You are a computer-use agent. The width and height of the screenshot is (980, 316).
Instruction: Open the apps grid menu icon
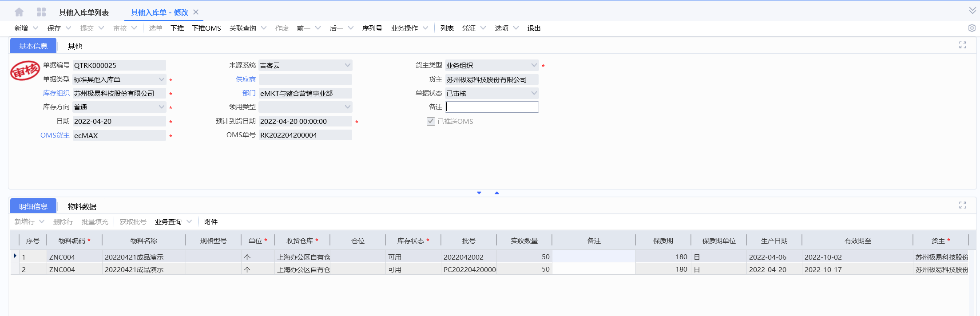click(41, 12)
